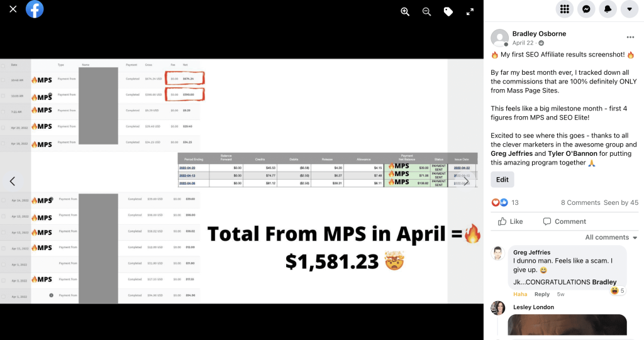Open the 5w comment timestamp

point(560,294)
